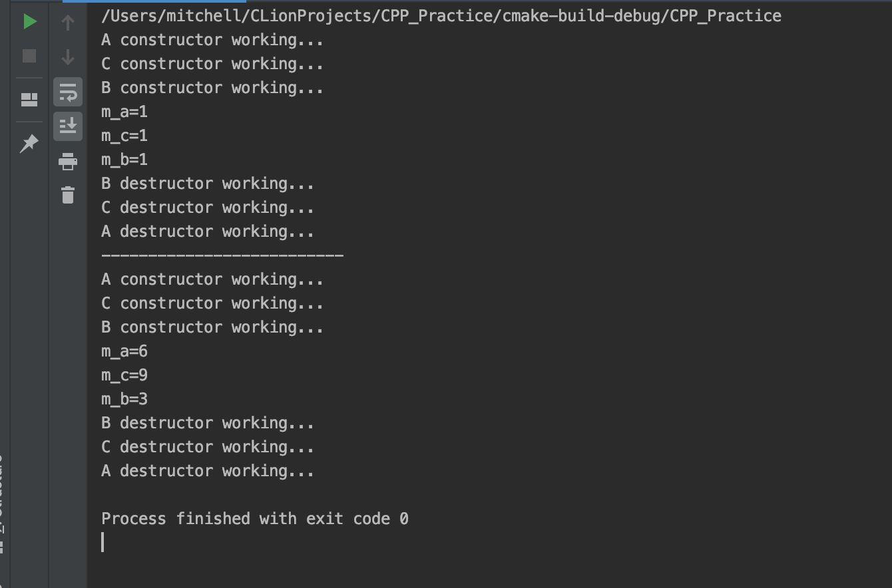Click the up arrow navigation icon

pyautogui.click(x=67, y=21)
